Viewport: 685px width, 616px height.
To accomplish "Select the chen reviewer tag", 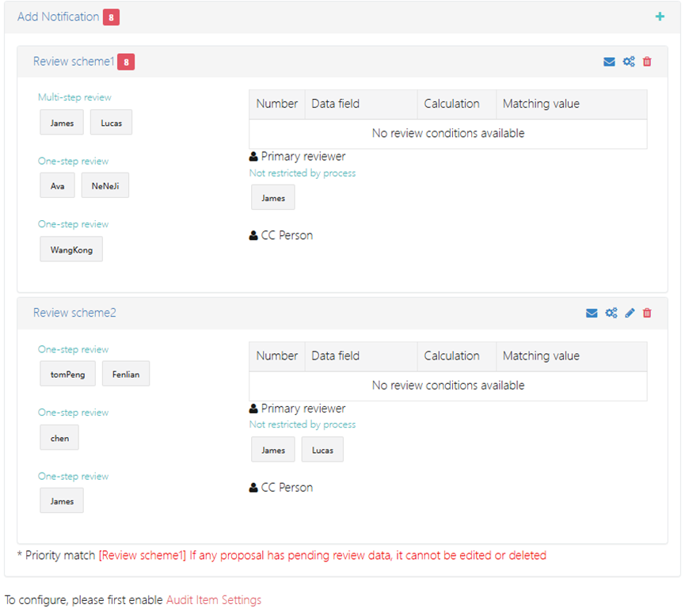I will tap(59, 438).
